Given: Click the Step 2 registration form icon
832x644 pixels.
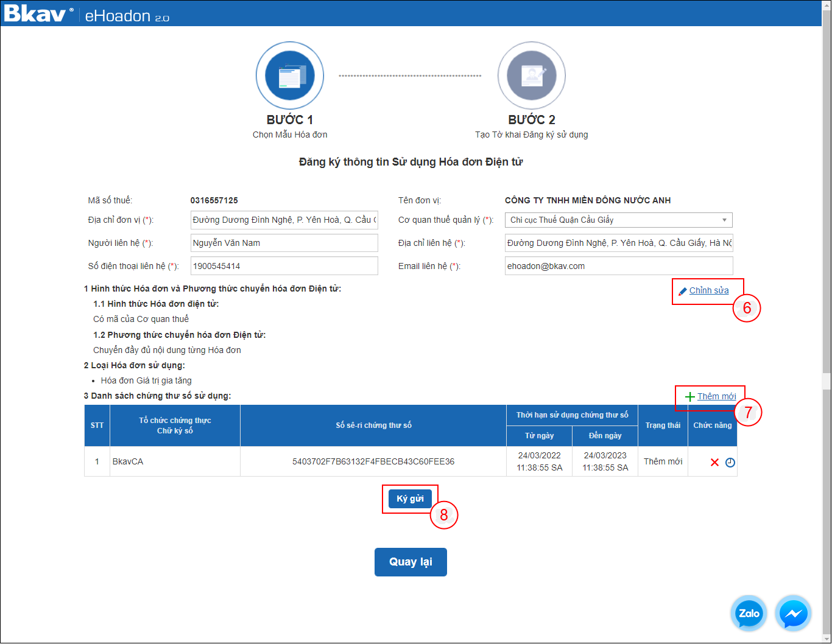Looking at the screenshot, I should tap(531, 76).
